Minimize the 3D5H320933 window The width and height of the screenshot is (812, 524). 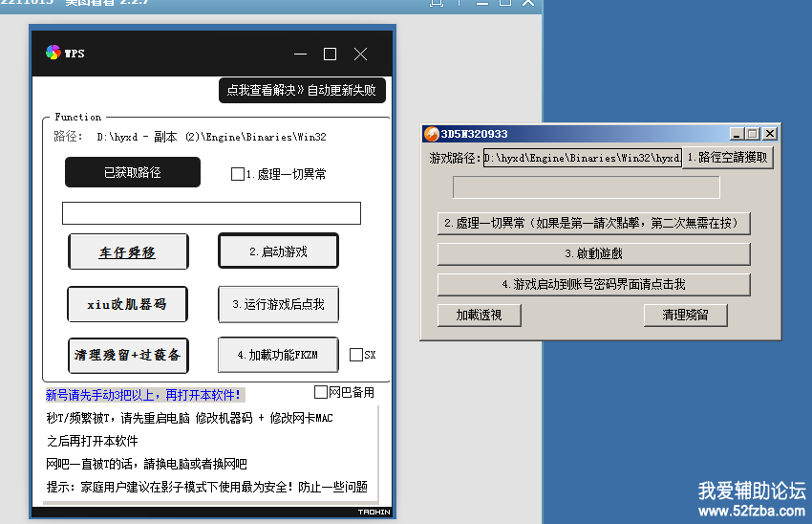coord(737,134)
